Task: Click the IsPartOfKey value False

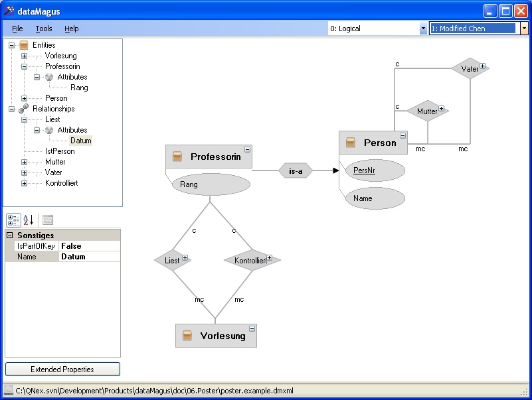Action: click(x=90, y=245)
